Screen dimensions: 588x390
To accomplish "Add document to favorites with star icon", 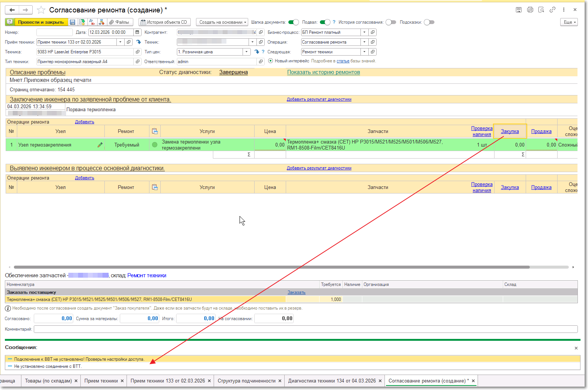I will (41, 10).
